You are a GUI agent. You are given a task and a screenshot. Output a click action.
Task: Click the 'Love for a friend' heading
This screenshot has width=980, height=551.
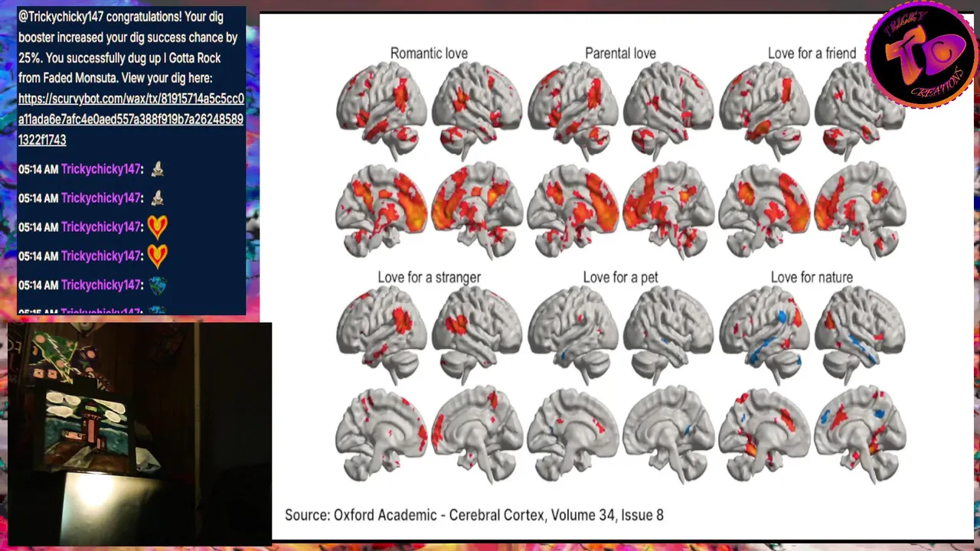[x=812, y=54]
